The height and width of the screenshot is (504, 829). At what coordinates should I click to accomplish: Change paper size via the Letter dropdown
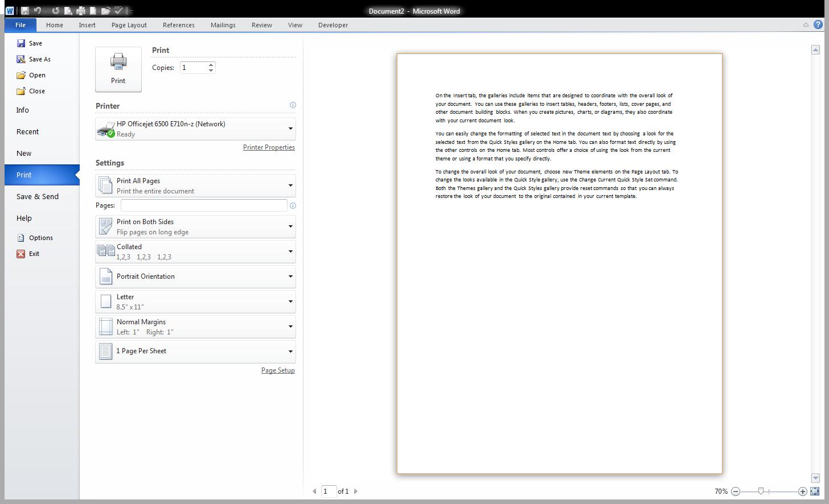click(290, 301)
